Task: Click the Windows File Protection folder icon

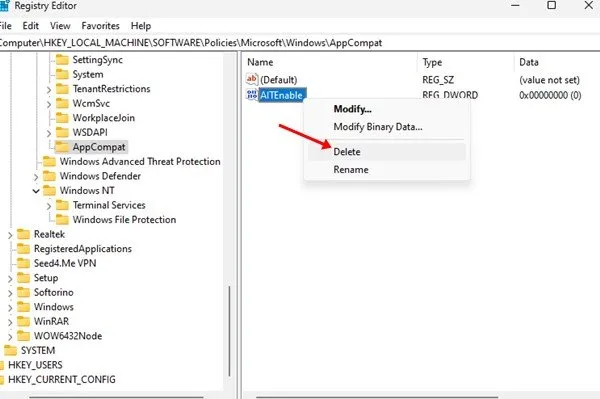Action: [x=62, y=220]
